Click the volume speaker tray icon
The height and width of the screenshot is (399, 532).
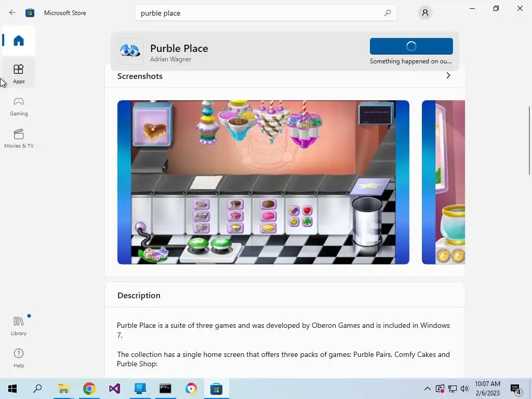point(464,389)
